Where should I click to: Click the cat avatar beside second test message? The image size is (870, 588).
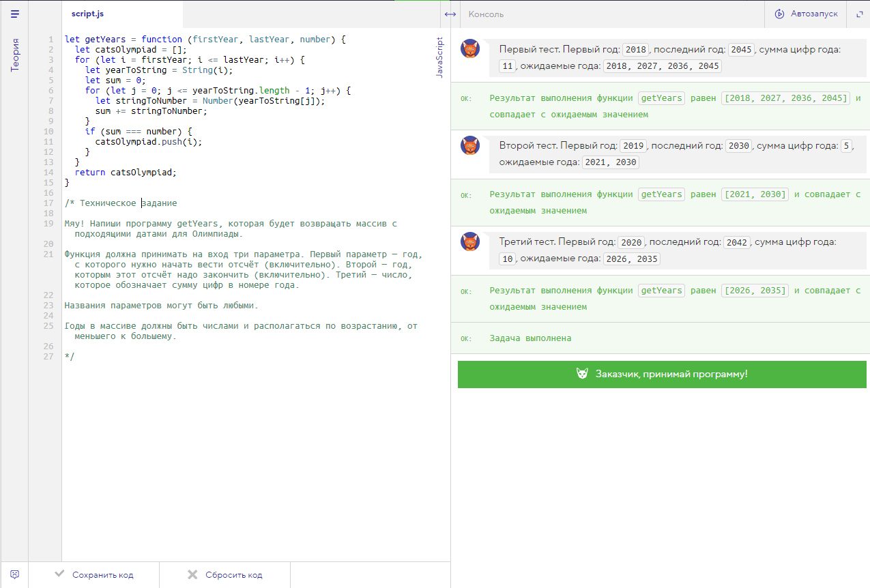(471, 145)
